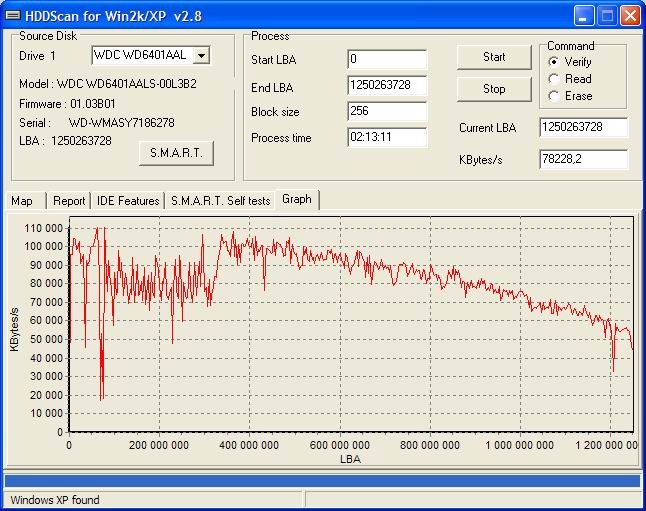Click the Drive 1 label
The height and width of the screenshot is (511, 646).
coord(37,56)
